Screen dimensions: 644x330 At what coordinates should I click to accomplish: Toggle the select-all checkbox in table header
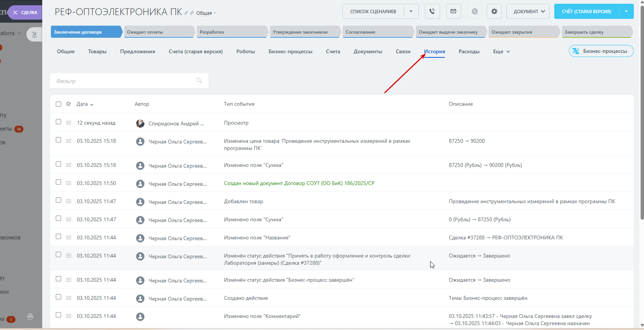click(58, 104)
